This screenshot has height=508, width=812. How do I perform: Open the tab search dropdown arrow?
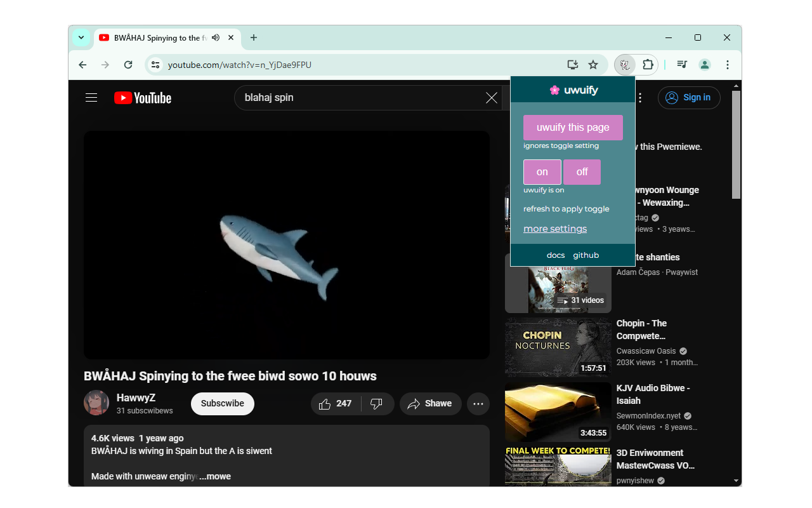pos(81,37)
